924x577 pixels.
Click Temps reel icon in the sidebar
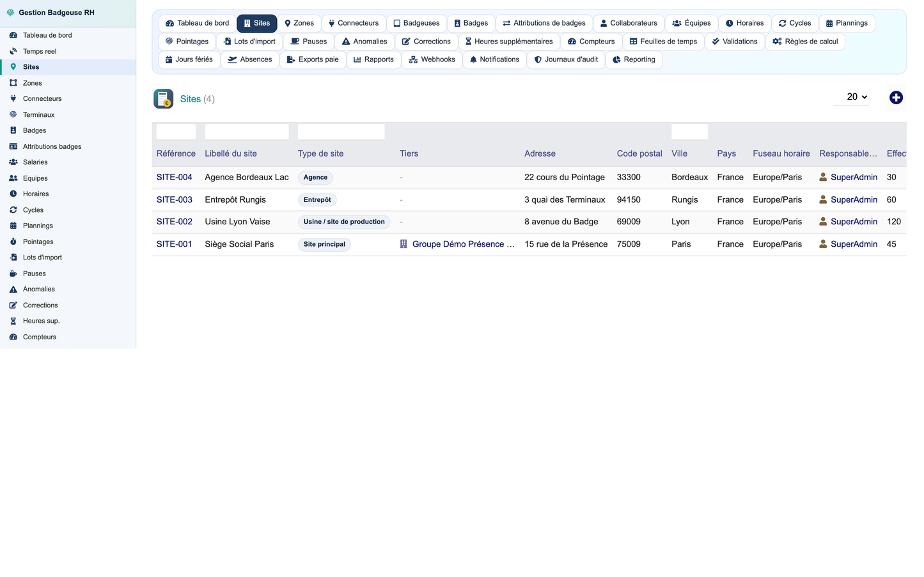(x=13, y=51)
